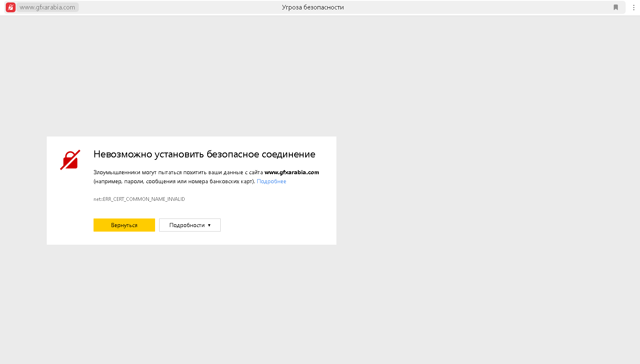640x364 pixels.
Task: Open the three-dot browser menu
Action: pos(633,7)
